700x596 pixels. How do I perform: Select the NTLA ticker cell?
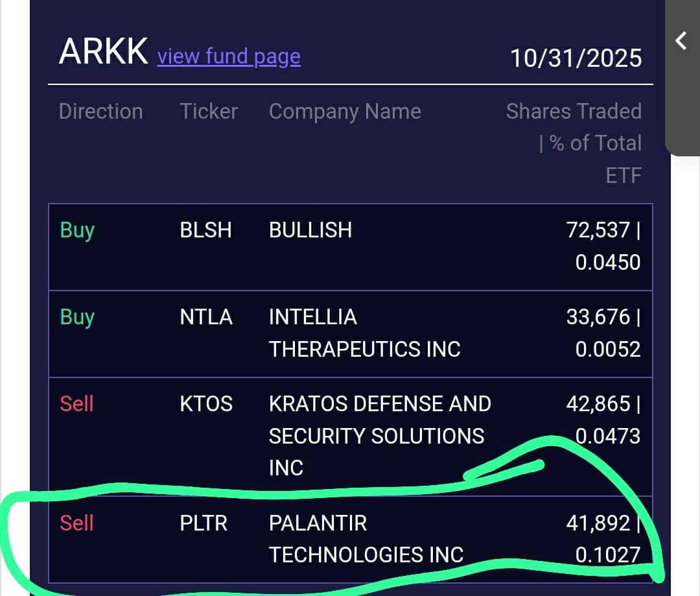(x=206, y=316)
